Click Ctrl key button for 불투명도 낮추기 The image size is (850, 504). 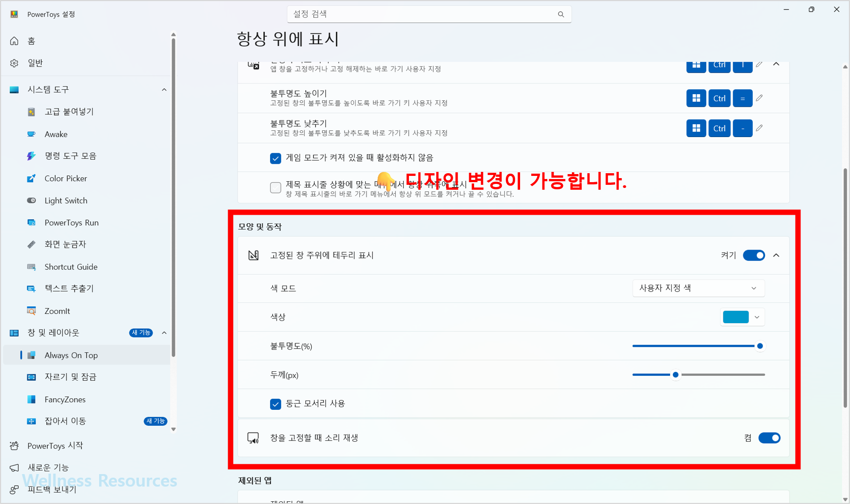719,128
